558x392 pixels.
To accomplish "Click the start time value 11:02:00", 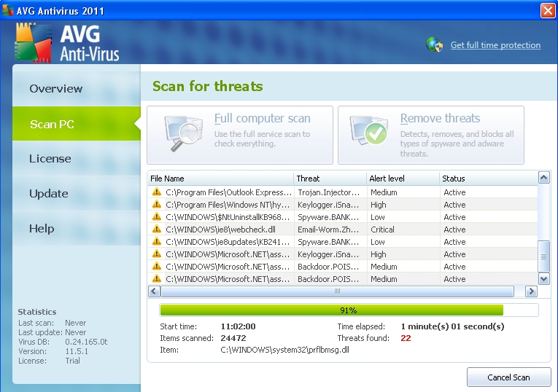I will tap(238, 326).
